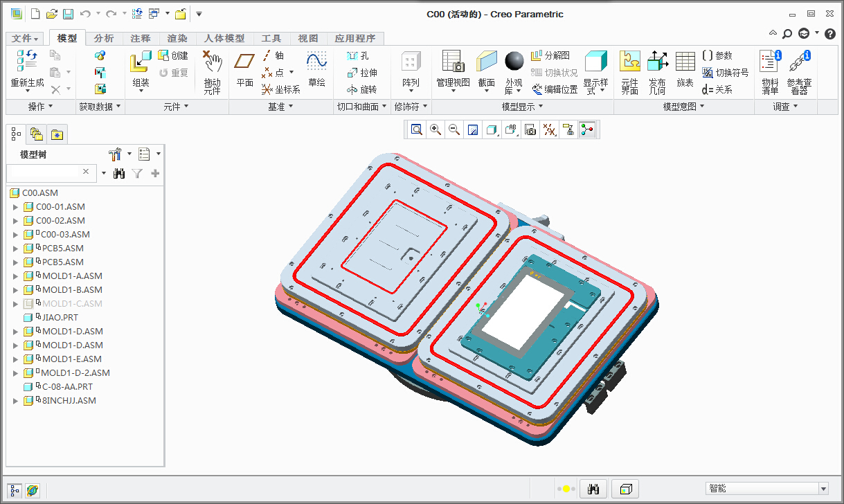Open a file with the folder icon
The height and width of the screenshot is (504, 844).
click(x=51, y=14)
